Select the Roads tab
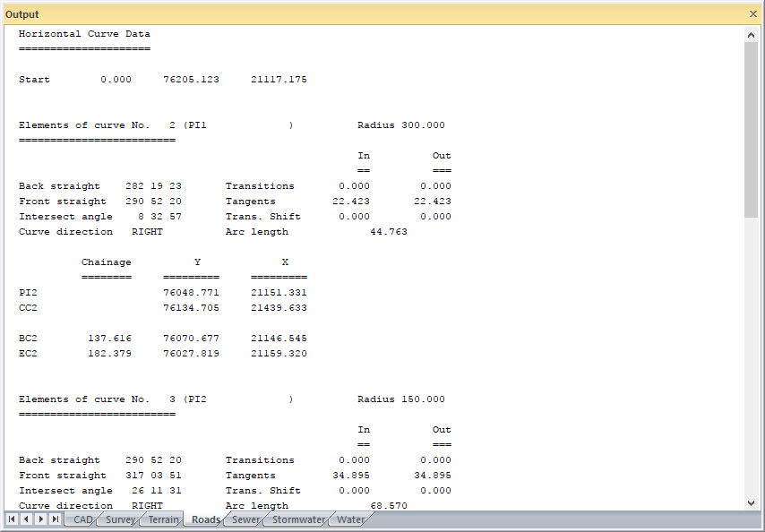This screenshot has height=532, width=765. pyautogui.click(x=206, y=519)
